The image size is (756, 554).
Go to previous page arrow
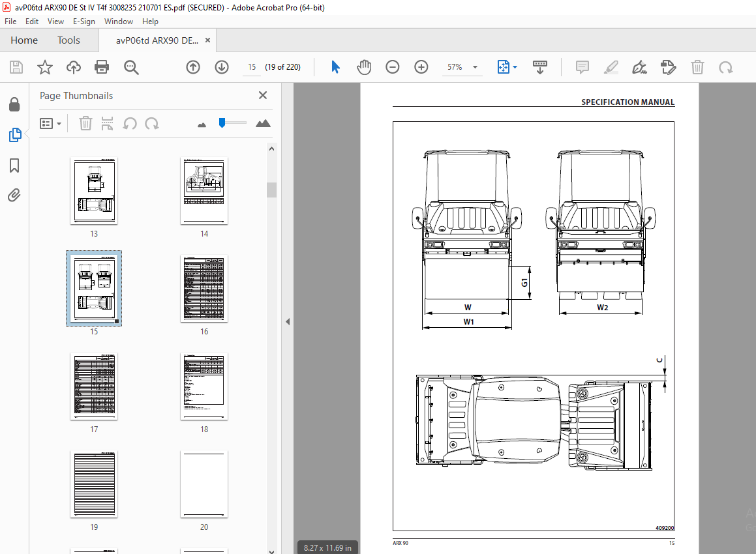coord(193,67)
